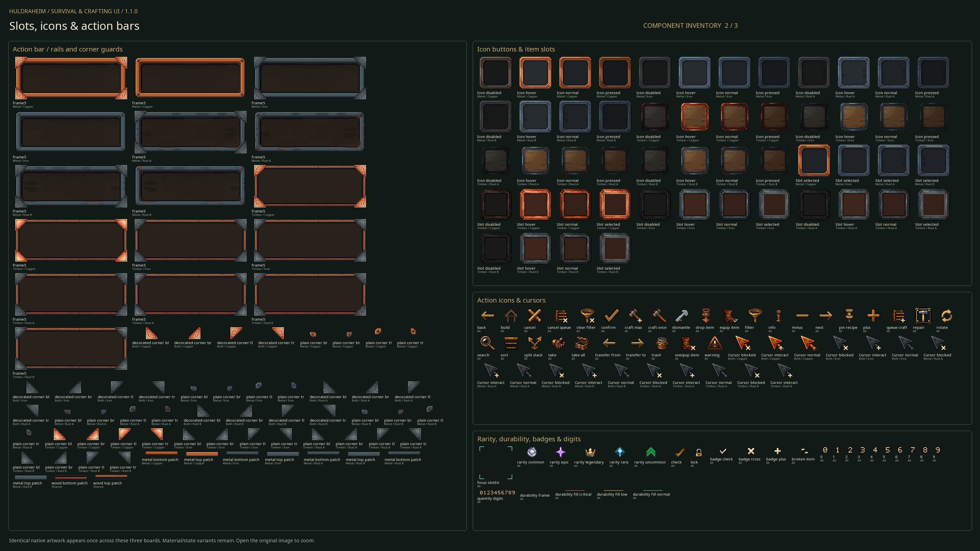The width and height of the screenshot is (980, 551).
Task: Select the pin recipe pushpin icon
Action: 849,316
